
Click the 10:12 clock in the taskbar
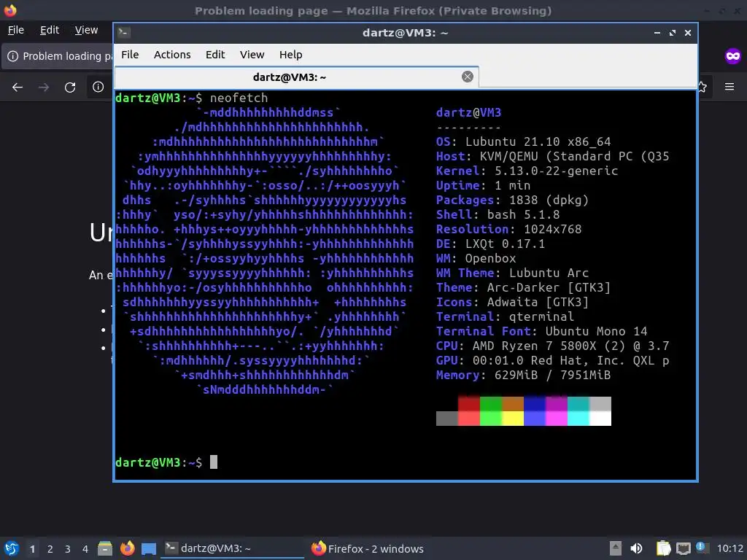[729, 548]
